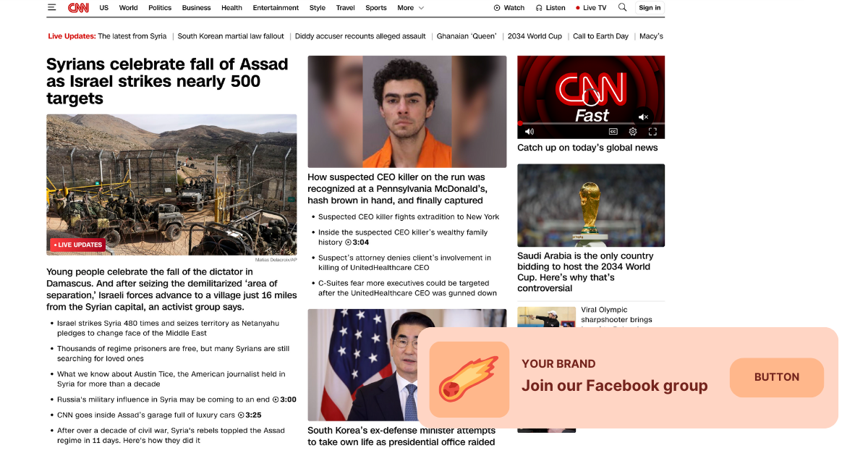
Task: Open the US section
Action: click(x=104, y=8)
